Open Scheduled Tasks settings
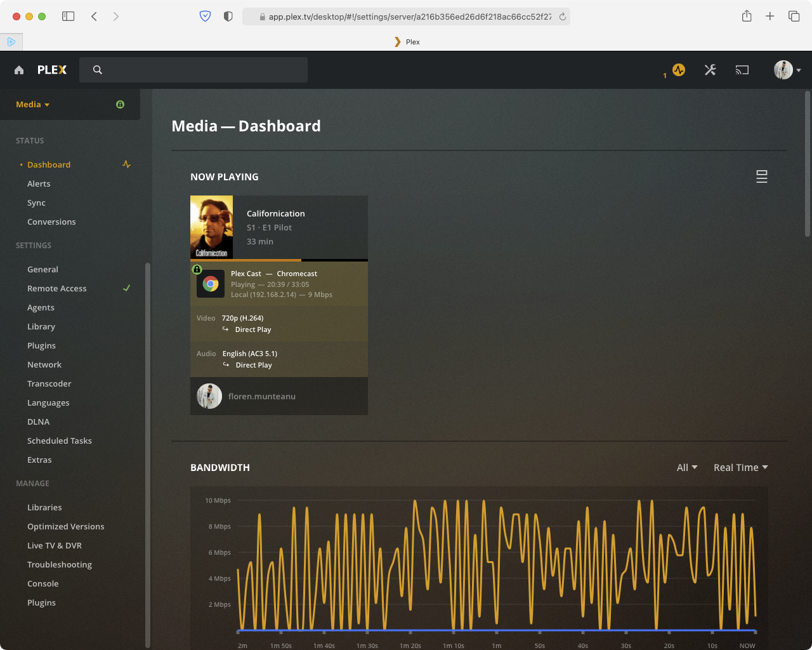 click(x=60, y=441)
